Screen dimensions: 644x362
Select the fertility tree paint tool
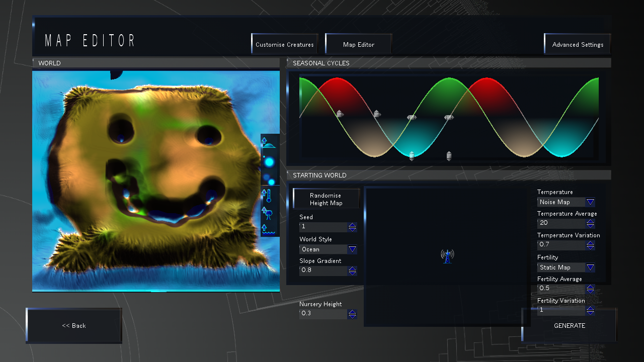coord(267,213)
